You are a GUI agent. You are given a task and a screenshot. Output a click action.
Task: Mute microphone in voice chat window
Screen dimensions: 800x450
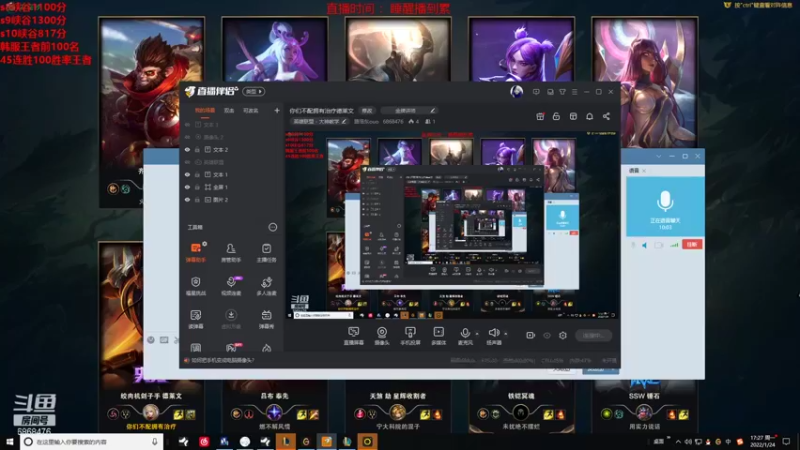click(x=633, y=245)
